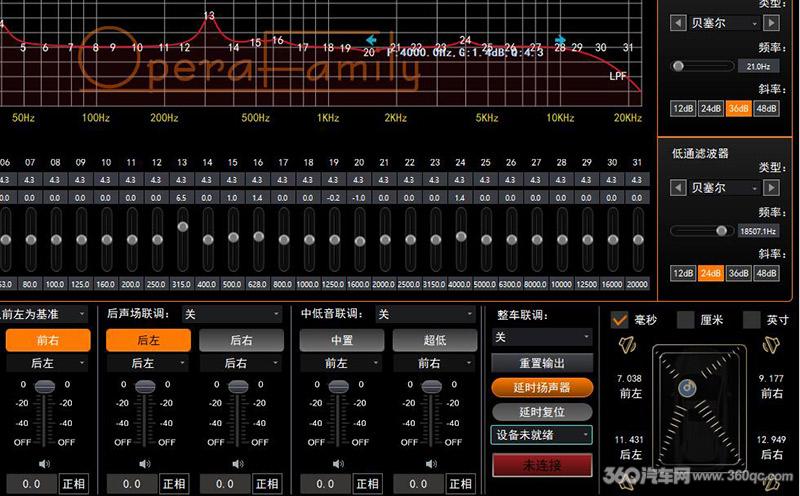
Task: Select 48dB slope in the top filter panel
Action: [766, 109]
